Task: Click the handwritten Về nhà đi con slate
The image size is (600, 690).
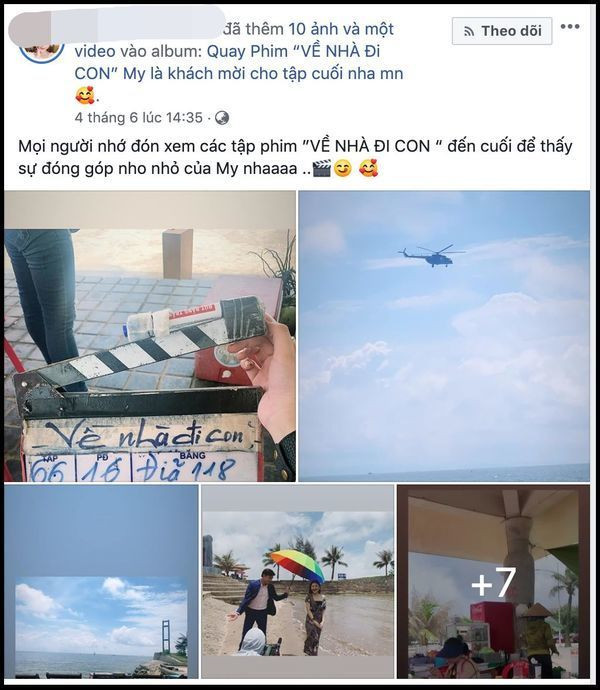Action: [144, 434]
